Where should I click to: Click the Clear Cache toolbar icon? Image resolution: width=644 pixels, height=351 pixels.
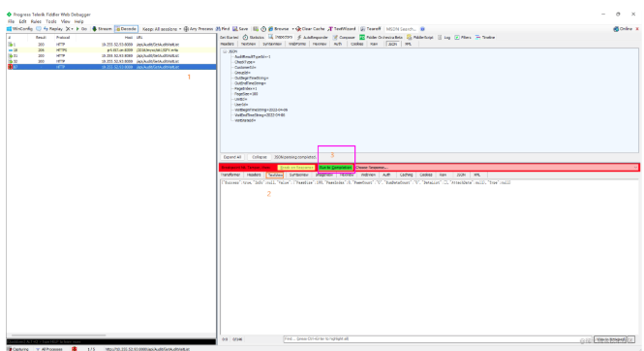(298, 29)
